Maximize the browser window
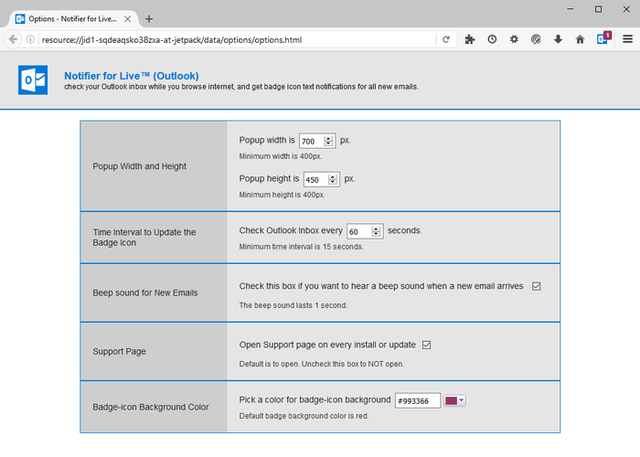Viewport: 640px width, 457px height. pos(598,9)
